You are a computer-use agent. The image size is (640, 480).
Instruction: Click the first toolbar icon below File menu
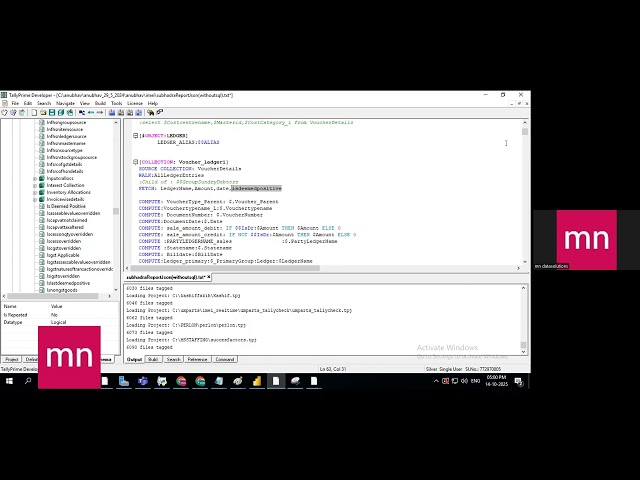tap(4, 112)
